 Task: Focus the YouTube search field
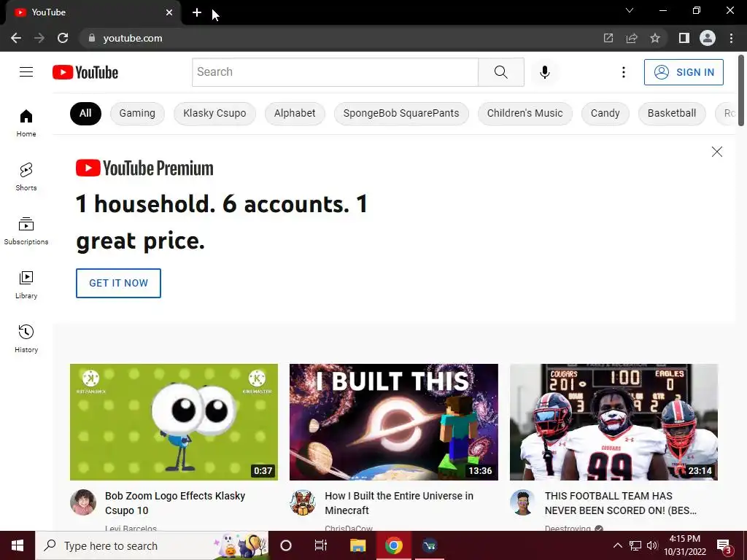click(335, 72)
